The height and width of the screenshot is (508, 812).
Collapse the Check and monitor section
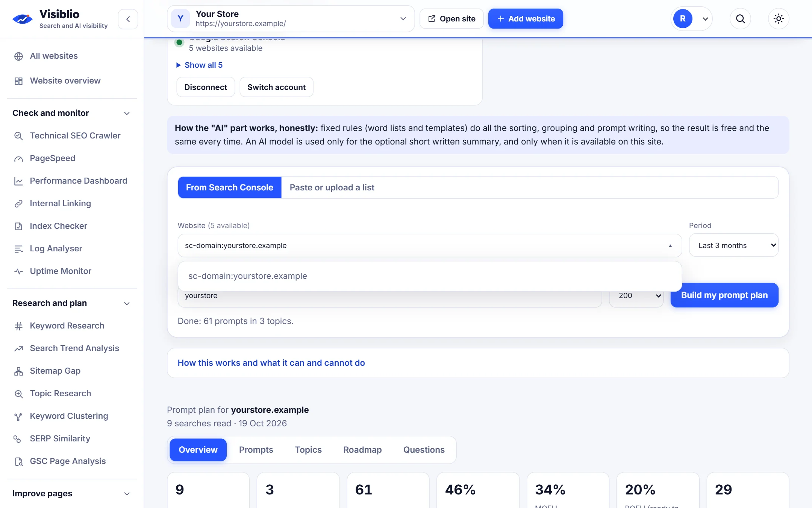[127, 113]
